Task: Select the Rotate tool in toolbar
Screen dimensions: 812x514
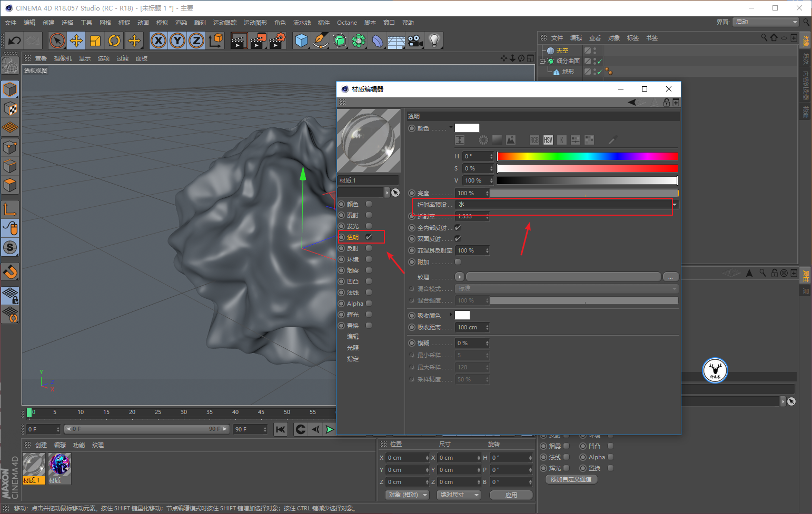Action: coord(114,41)
